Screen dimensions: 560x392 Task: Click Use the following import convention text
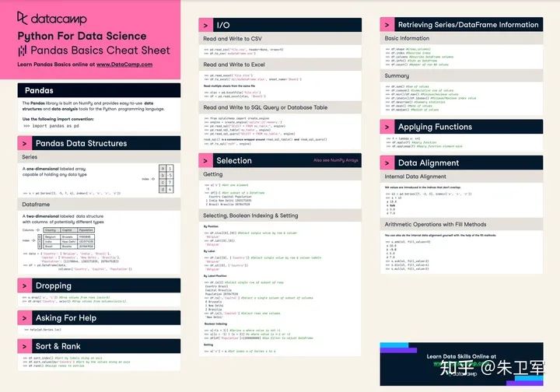[58, 119]
